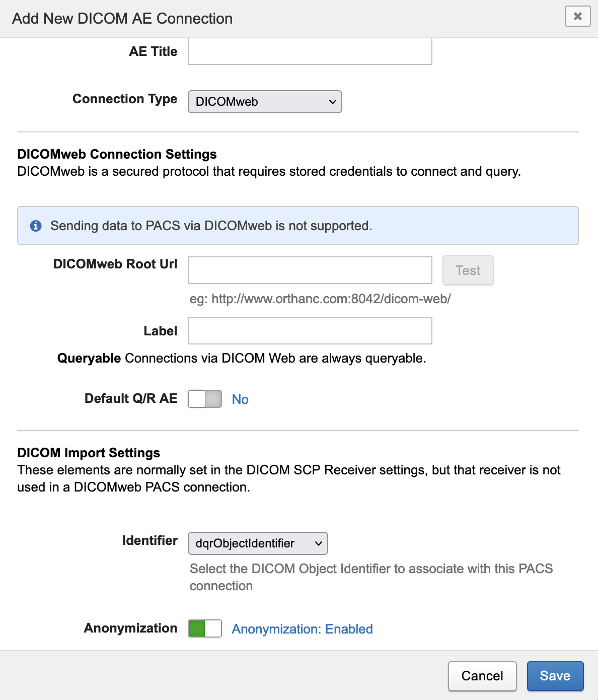
Task: Open the Connection Type dropdown
Action: point(265,102)
